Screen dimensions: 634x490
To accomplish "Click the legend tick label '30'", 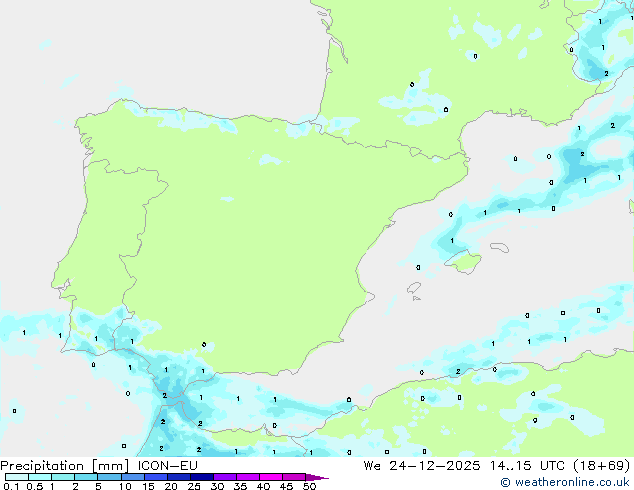I will point(217,486).
